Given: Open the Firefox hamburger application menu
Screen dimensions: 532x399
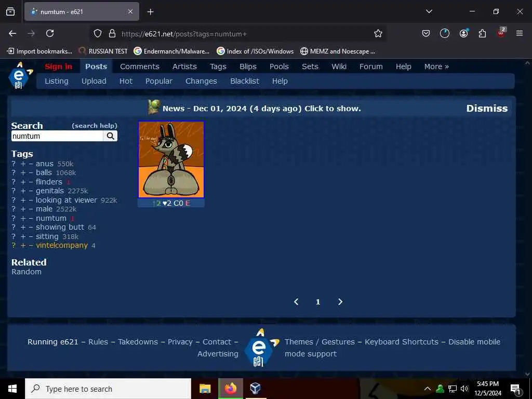Looking at the screenshot, I should point(520,33).
